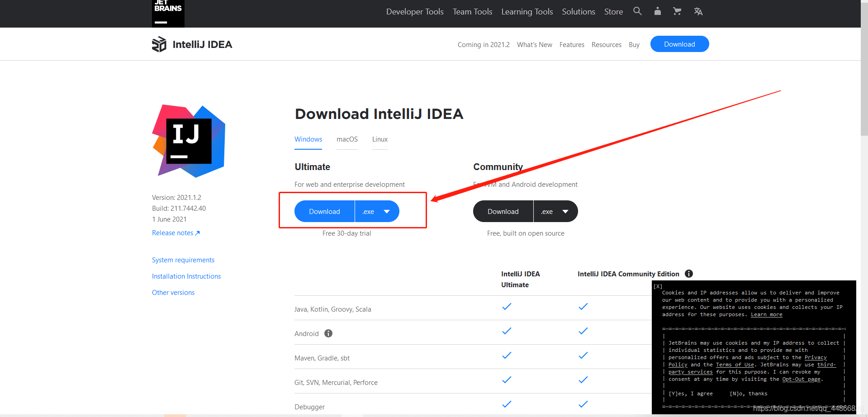This screenshot has height=417, width=868.
Task: Open the Opt-Out page link
Action: tap(801, 379)
